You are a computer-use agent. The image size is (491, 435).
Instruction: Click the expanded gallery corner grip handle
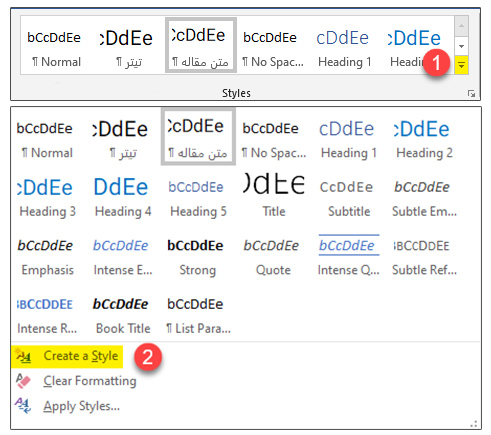[x=474, y=424]
